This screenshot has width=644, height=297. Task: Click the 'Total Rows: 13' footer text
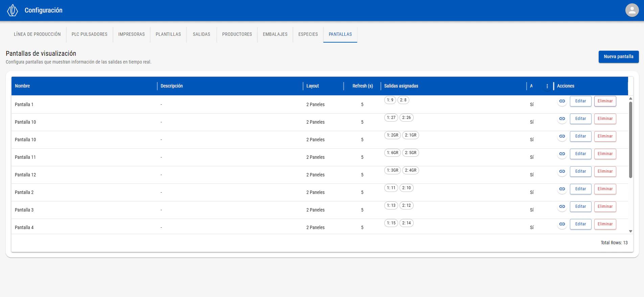click(x=614, y=243)
